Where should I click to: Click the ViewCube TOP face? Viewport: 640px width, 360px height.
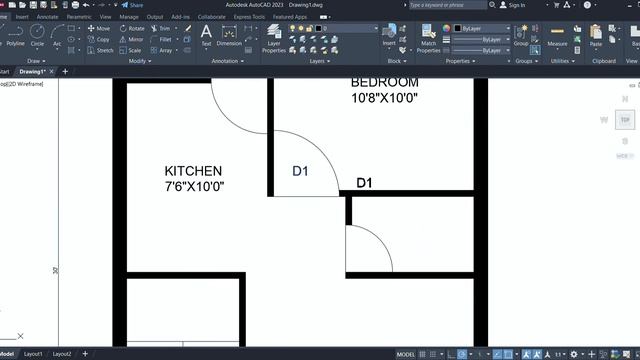click(625, 120)
